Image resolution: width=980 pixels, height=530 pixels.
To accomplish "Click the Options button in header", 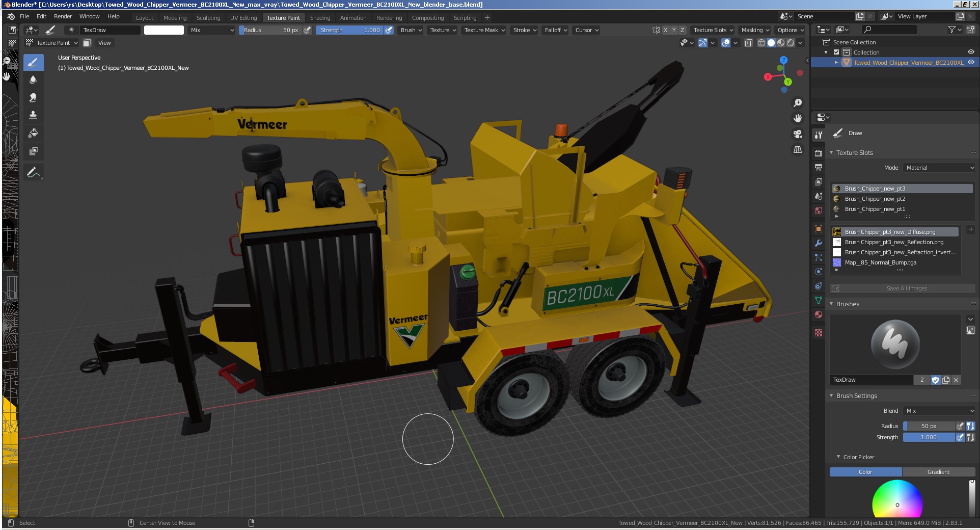I will pyautogui.click(x=791, y=30).
